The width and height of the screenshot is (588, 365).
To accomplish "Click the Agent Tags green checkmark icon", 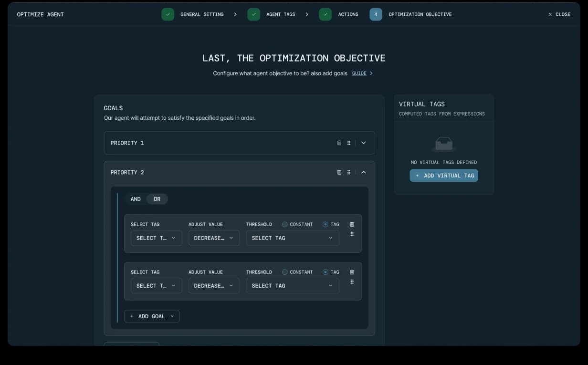I will click(253, 14).
